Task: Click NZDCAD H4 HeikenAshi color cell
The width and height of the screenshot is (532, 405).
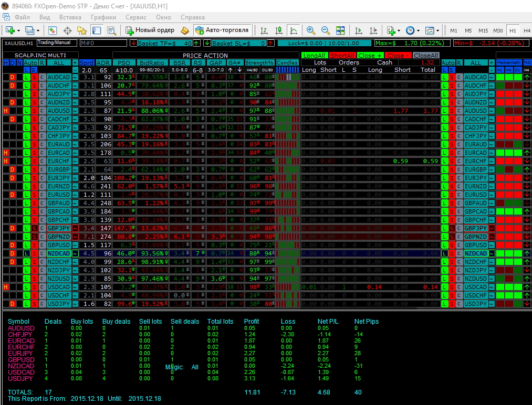Action: pyautogui.click(x=509, y=253)
